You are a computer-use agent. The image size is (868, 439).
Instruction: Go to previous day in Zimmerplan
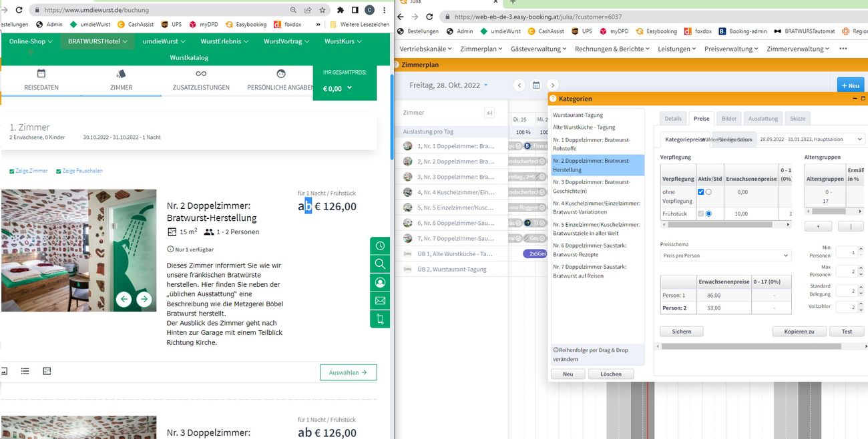click(519, 85)
